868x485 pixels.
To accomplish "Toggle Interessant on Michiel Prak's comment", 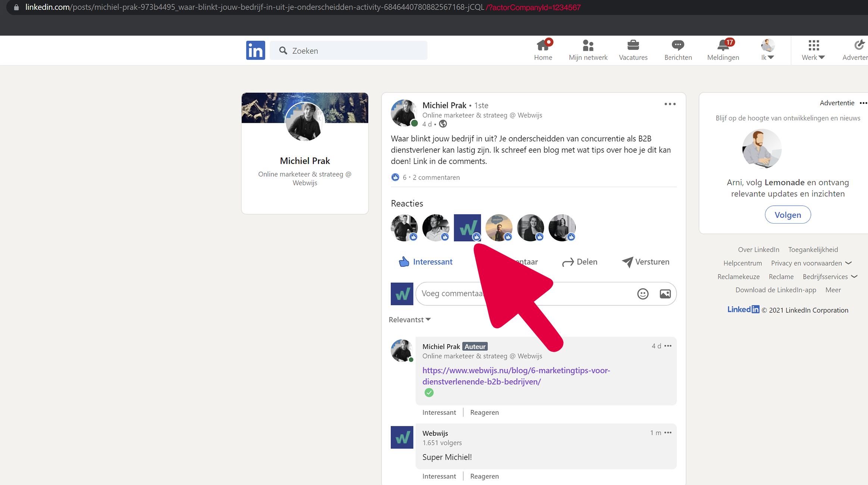I will tap(439, 412).
